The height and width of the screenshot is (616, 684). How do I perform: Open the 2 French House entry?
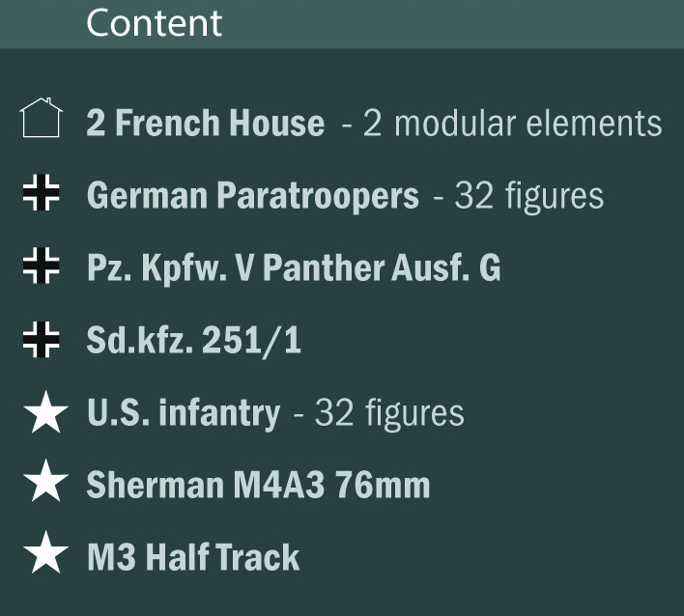pos(205,124)
